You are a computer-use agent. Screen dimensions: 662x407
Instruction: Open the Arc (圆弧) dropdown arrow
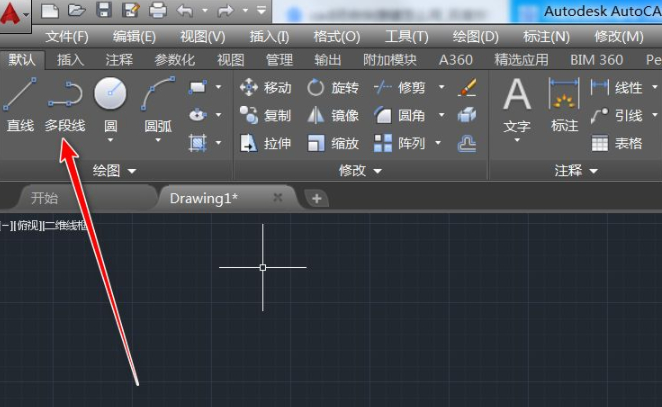158,142
